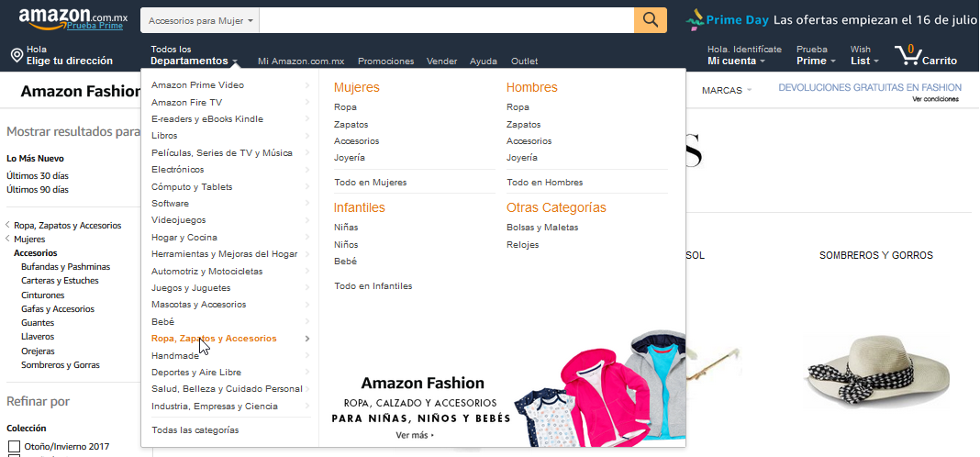Viewport: 980px width, 457px height.
Task: Click the kids clothing banner image
Action: (599, 391)
